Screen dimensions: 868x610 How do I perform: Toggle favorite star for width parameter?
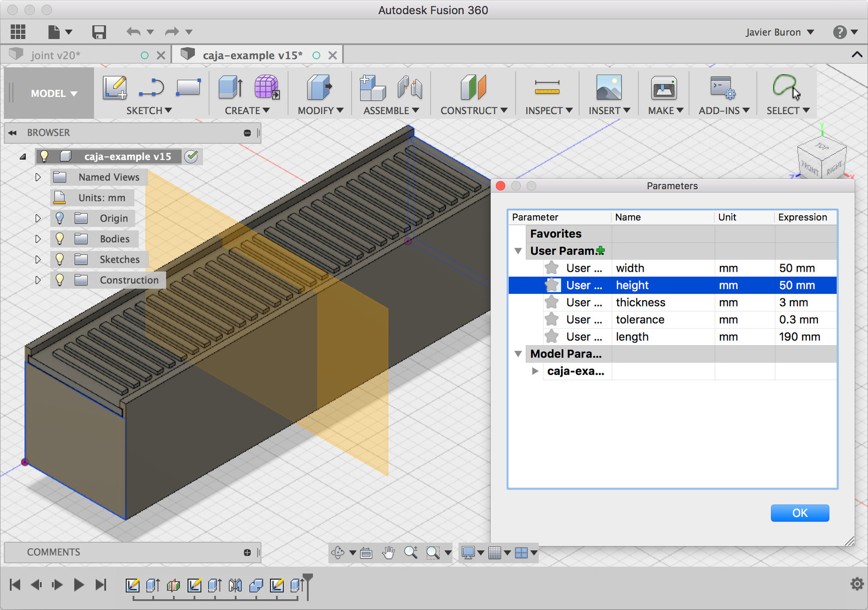click(x=552, y=268)
